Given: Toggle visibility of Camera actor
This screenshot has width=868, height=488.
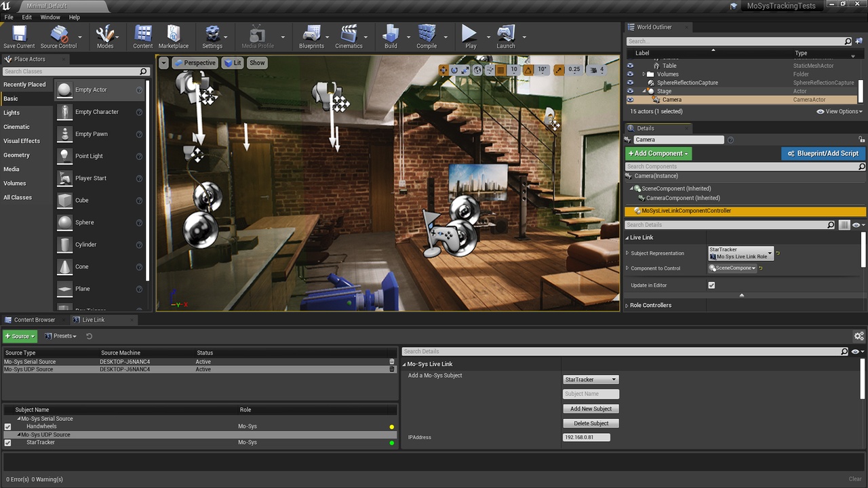Looking at the screenshot, I should click(630, 100).
